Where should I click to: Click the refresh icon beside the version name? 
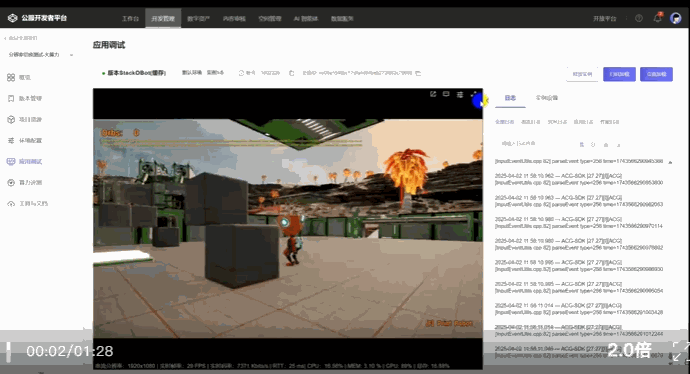pos(241,73)
